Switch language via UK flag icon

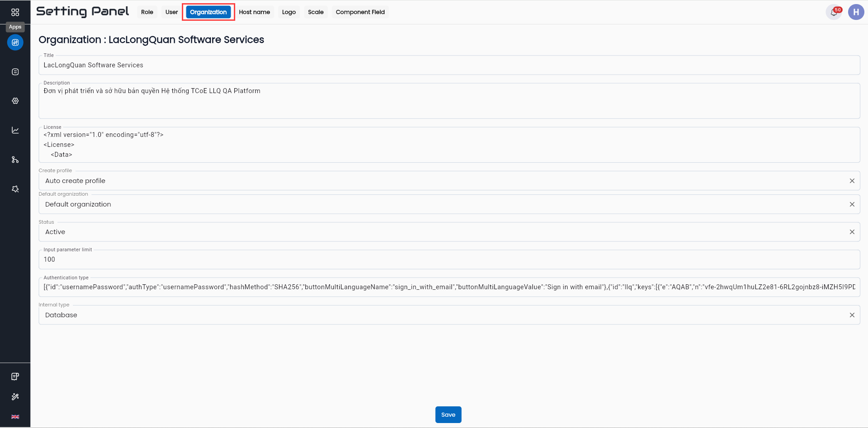click(x=15, y=417)
